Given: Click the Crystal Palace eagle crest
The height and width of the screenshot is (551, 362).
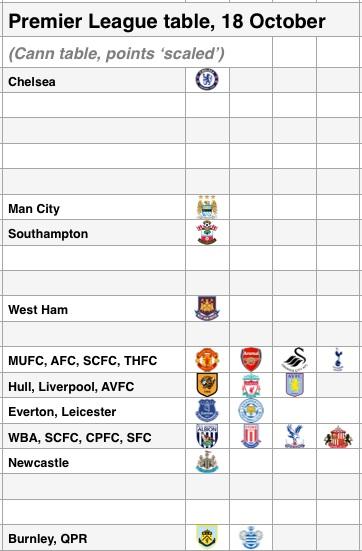Looking at the screenshot, I should coord(295,436).
